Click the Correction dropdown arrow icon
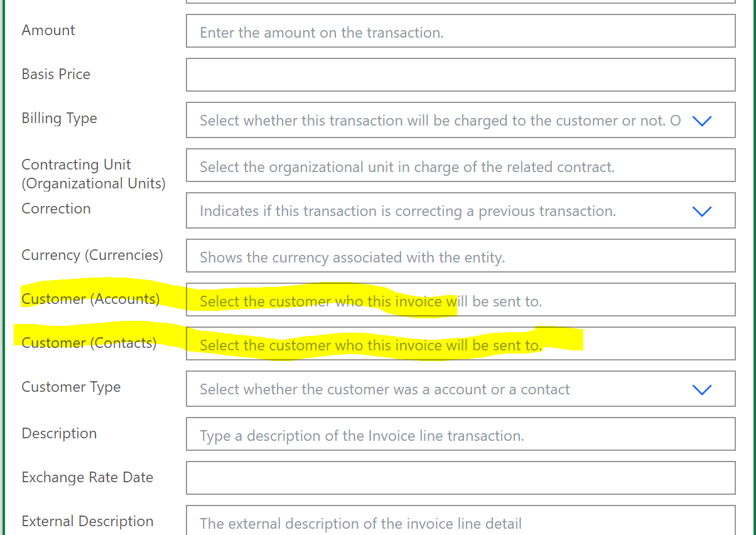This screenshot has width=756, height=535. tap(701, 212)
